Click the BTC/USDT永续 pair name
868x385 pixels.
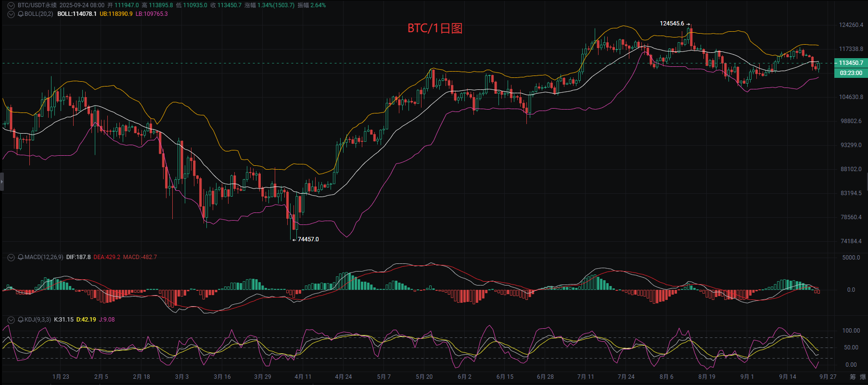pos(37,5)
